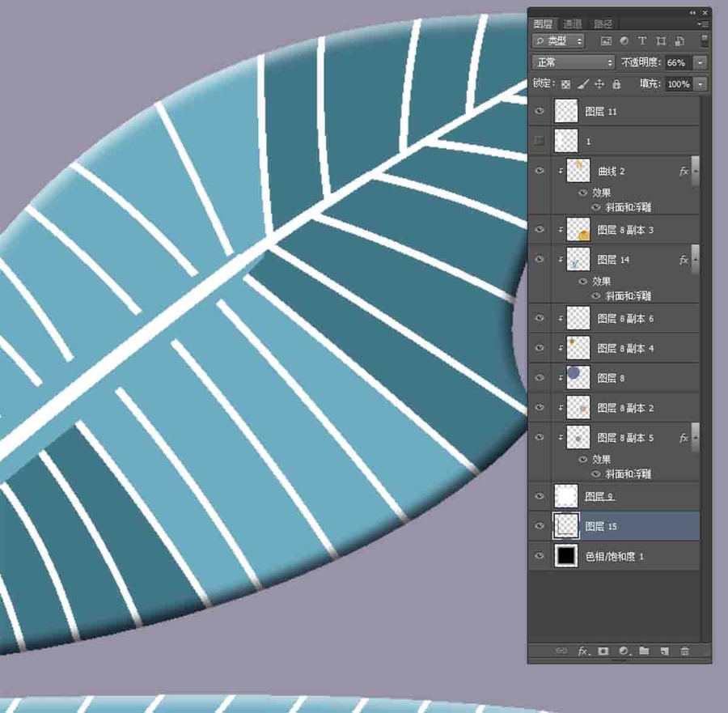The height and width of the screenshot is (713, 728).
Task: Hide layer 图层 14
Action: click(x=540, y=259)
